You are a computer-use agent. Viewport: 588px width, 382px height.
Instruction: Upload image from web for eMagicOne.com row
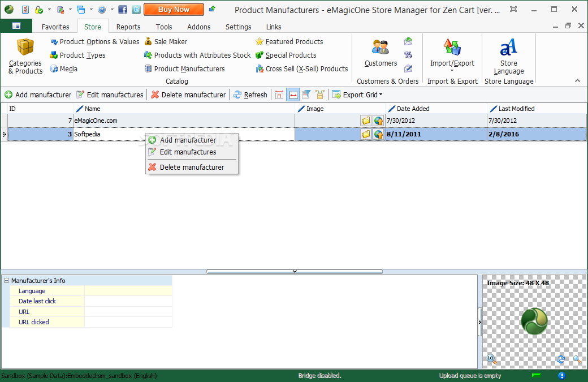(x=378, y=121)
